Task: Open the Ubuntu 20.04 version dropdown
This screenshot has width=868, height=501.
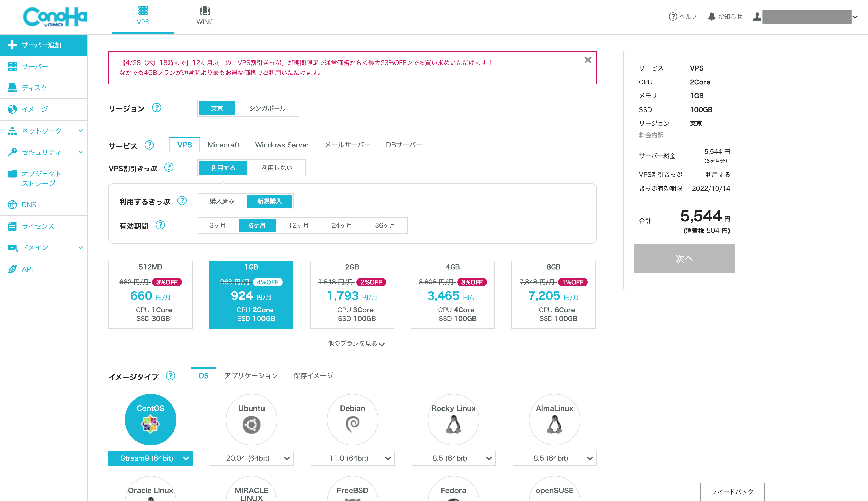Action: pyautogui.click(x=252, y=458)
